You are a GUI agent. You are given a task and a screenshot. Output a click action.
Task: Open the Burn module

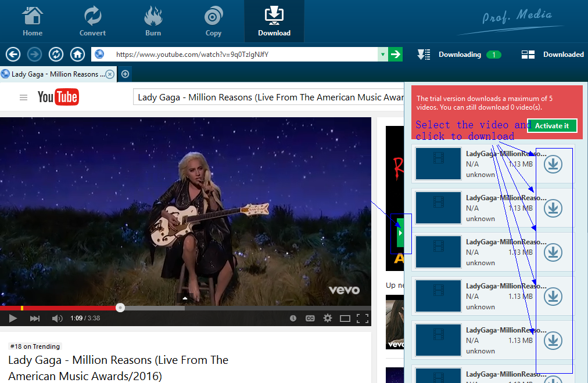click(153, 21)
